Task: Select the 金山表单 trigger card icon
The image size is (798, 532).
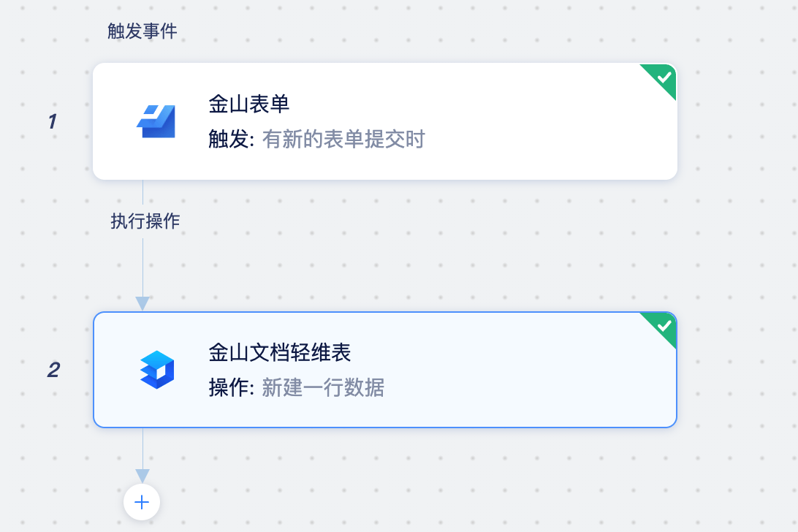Action: click(x=157, y=121)
